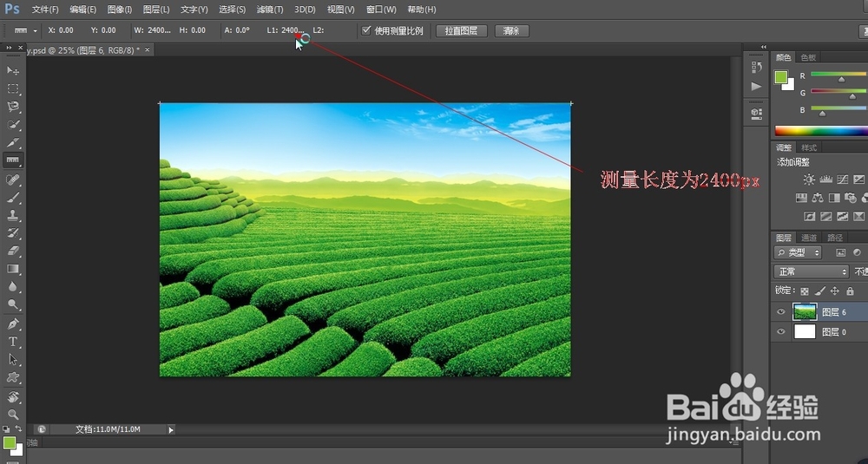Open the Actions panel play icon
Image resolution: width=868 pixels, height=464 pixels.
[x=756, y=86]
